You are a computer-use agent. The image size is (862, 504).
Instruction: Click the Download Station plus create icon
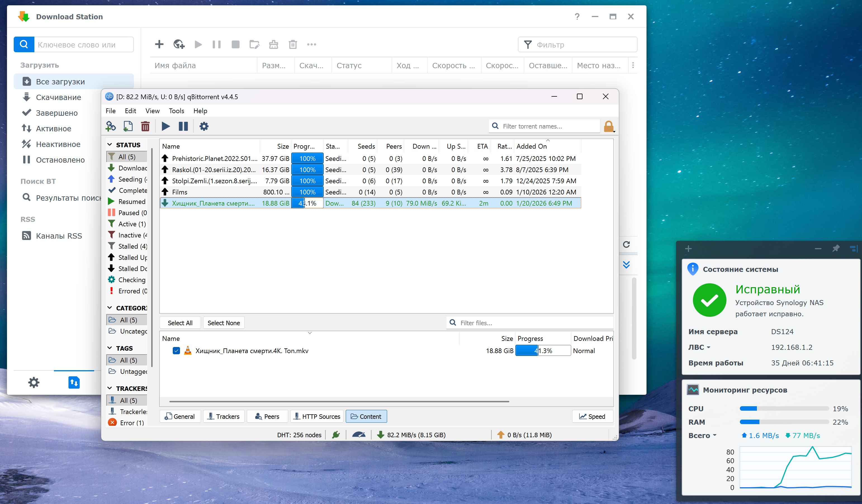point(159,44)
